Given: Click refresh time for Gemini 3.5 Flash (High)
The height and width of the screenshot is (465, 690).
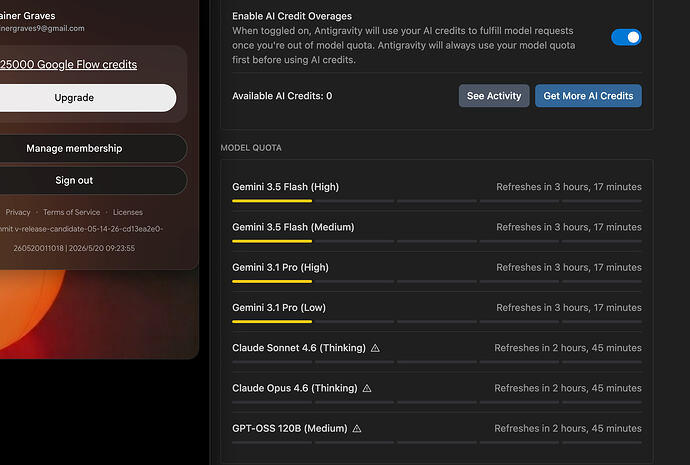Looking at the screenshot, I should [569, 187].
